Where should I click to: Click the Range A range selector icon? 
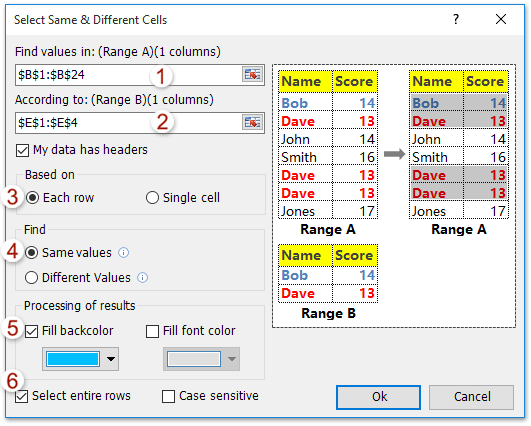point(252,74)
